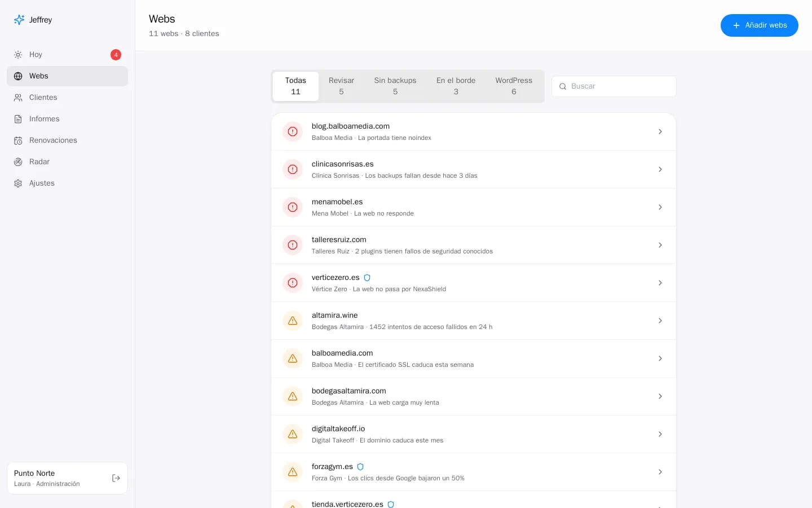The height and width of the screenshot is (508, 812).
Task: Open balboamedia.com row chevron
Action: [660, 358]
